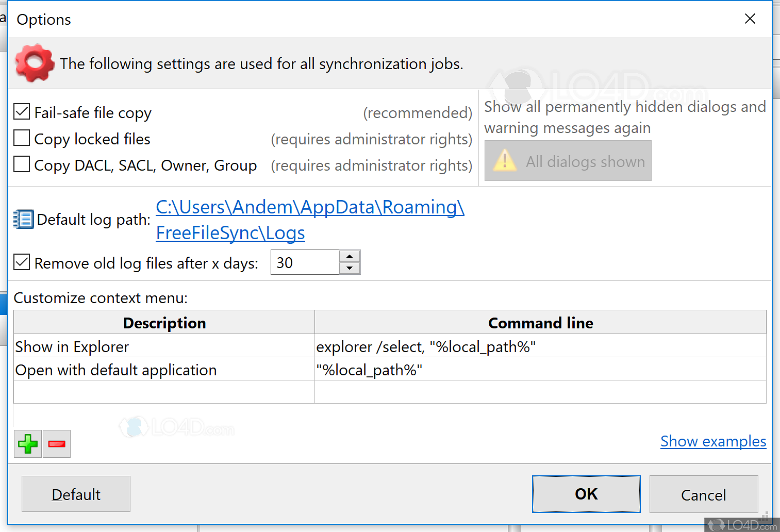This screenshot has height=532, width=780.
Task: Click the days number input field
Action: click(x=304, y=262)
